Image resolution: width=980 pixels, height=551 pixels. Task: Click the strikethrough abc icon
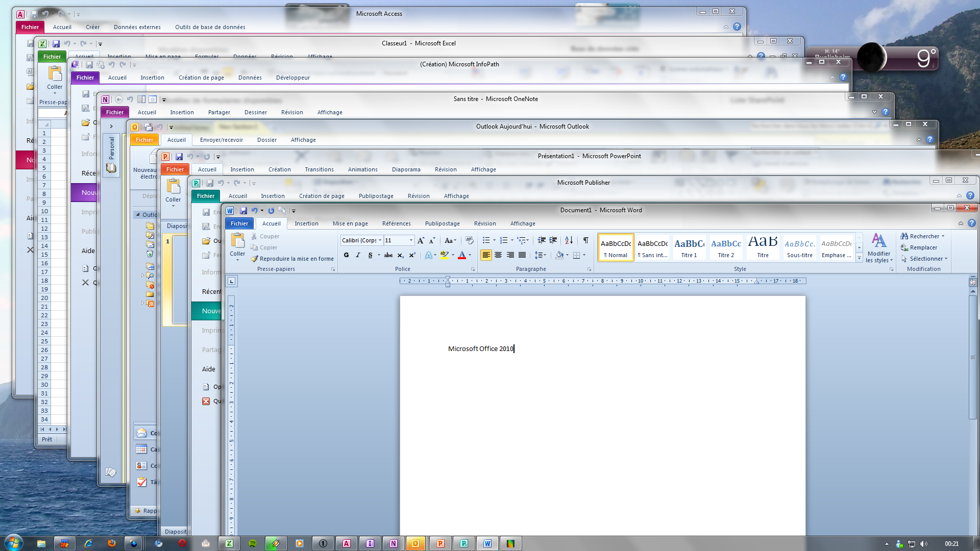(388, 255)
